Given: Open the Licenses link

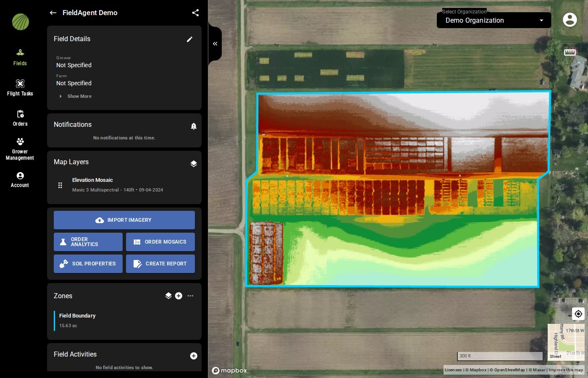Looking at the screenshot, I should (x=453, y=370).
